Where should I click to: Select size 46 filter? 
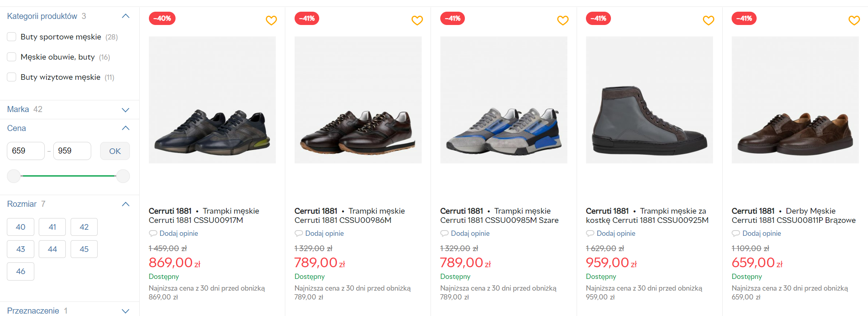21,271
